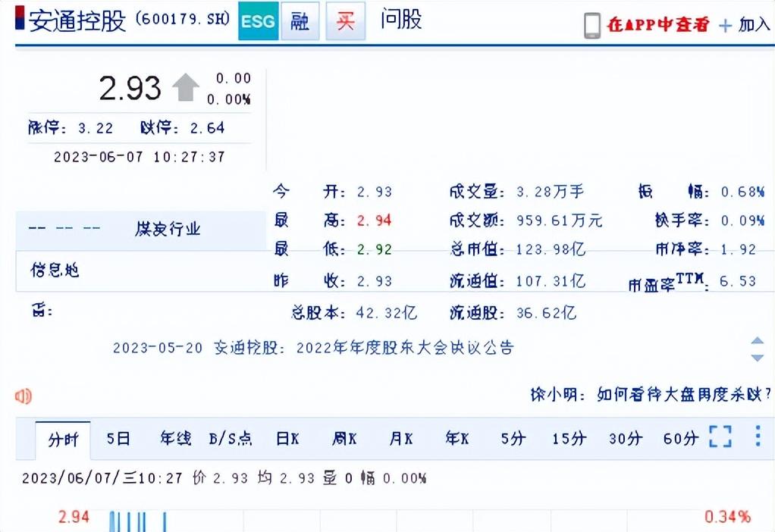Switch to the 周K tab

point(344,438)
